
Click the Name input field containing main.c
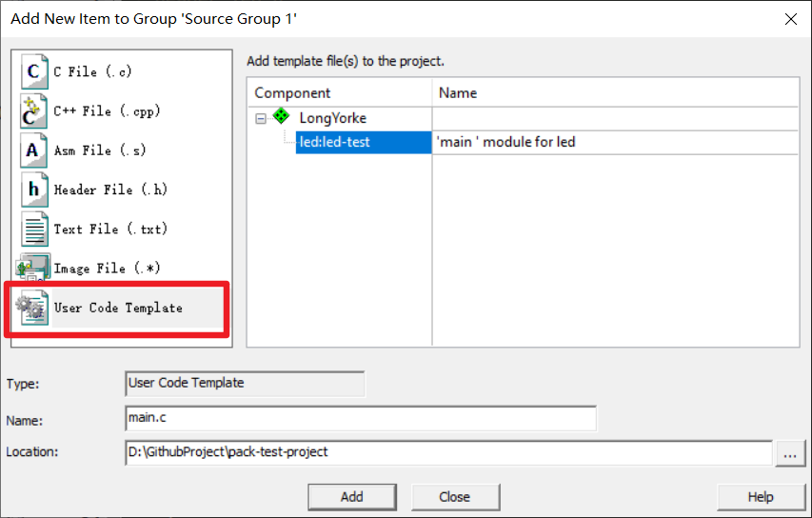[x=360, y=418]
